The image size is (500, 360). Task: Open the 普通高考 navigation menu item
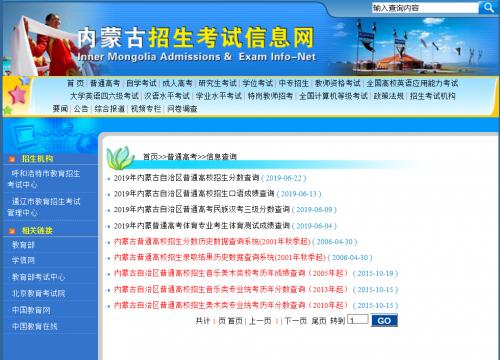(x=105, y=83)
